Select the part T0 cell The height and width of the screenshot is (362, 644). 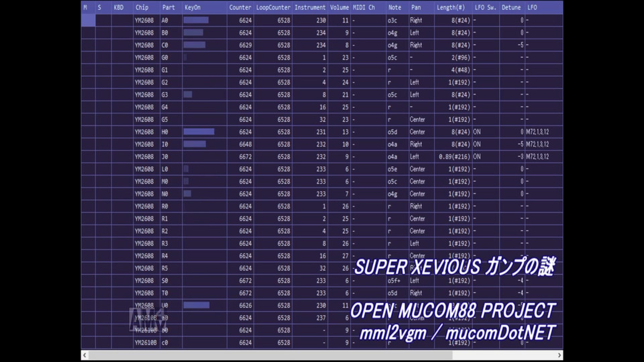point(171,293)
